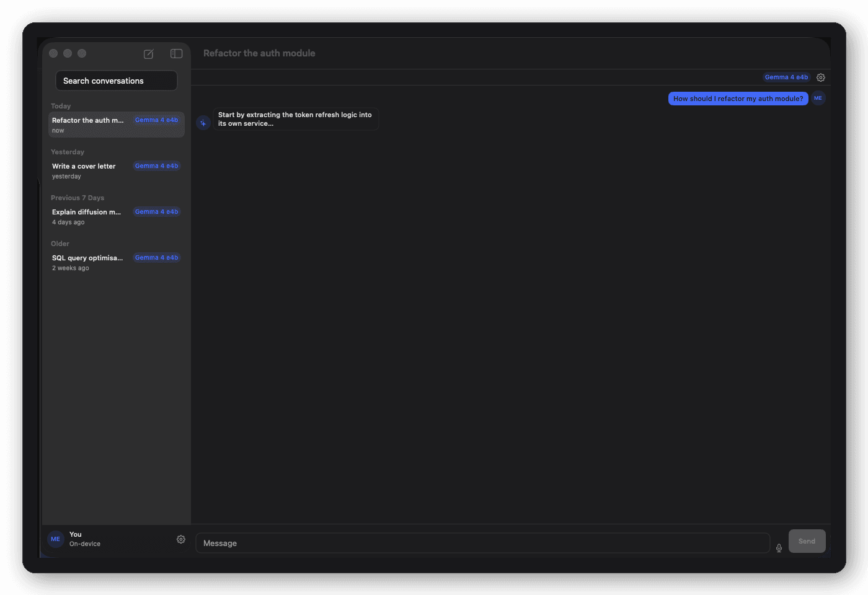Click the Older section header
Viewport: 868px width, 595px height.
pyautogui.click(x=60, y=244)
